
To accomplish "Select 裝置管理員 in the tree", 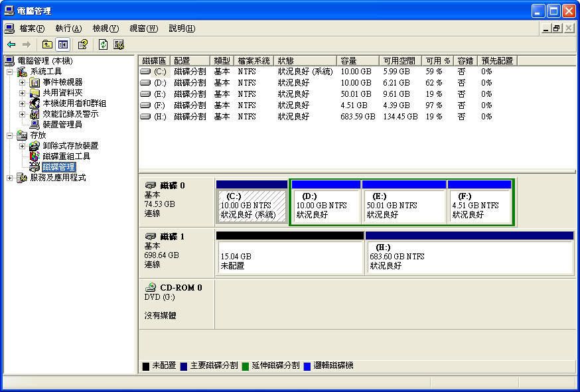I will (62, 124).
